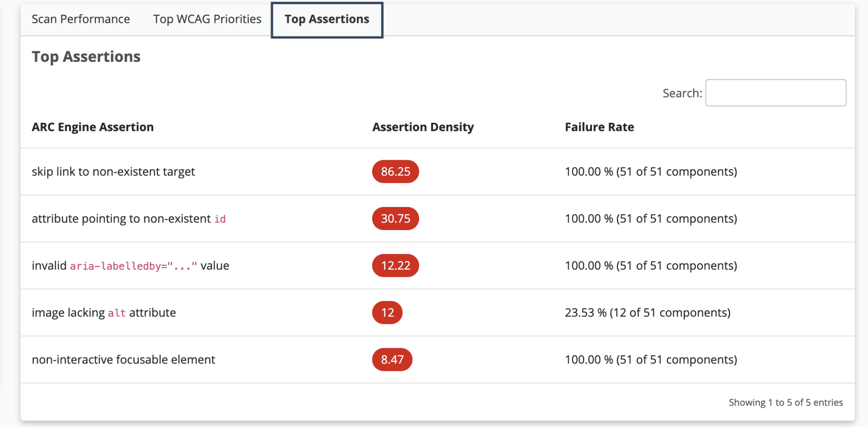Click the 23.53 % failure rate cell
Screen dimensions: 868x427
click(x=647, y=313)
